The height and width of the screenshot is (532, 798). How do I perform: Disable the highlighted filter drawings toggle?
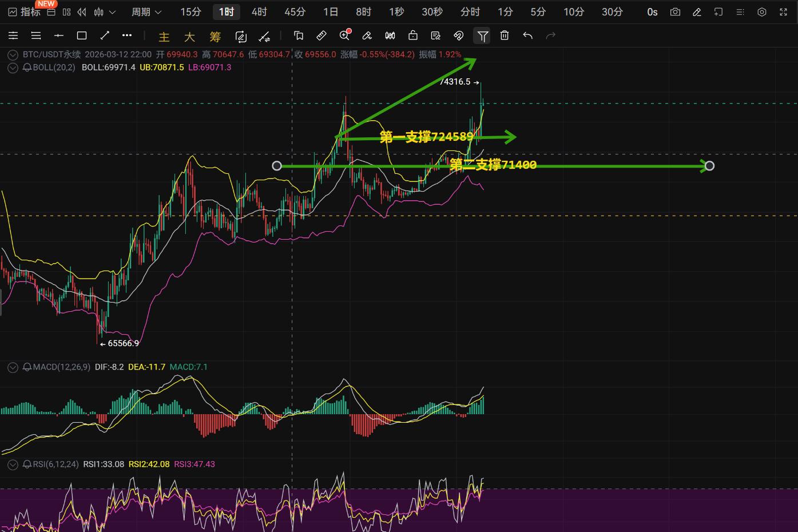click(x=482, y=35)
